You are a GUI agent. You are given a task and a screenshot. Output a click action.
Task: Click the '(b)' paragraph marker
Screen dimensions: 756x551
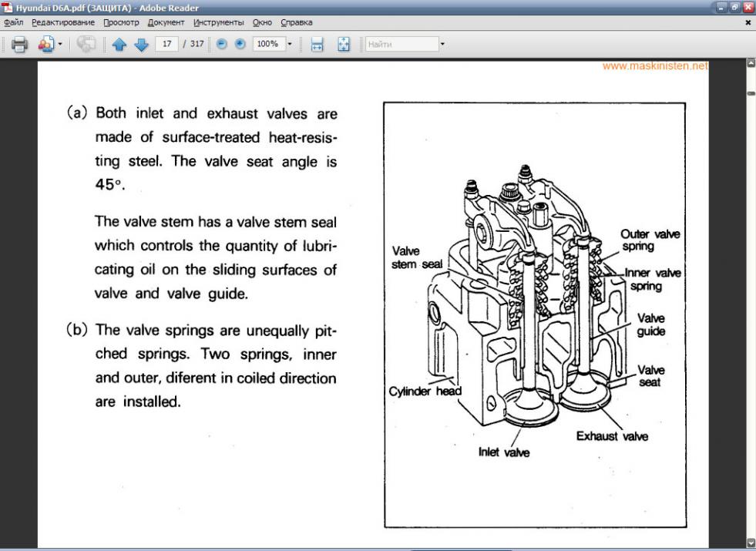point(77,330)
